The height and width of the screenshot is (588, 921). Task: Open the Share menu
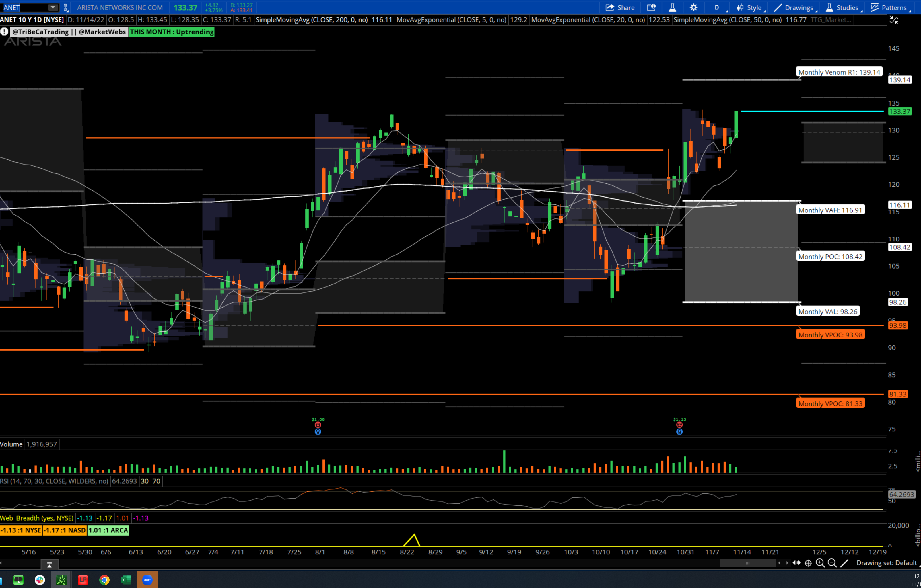click(620, 8)
